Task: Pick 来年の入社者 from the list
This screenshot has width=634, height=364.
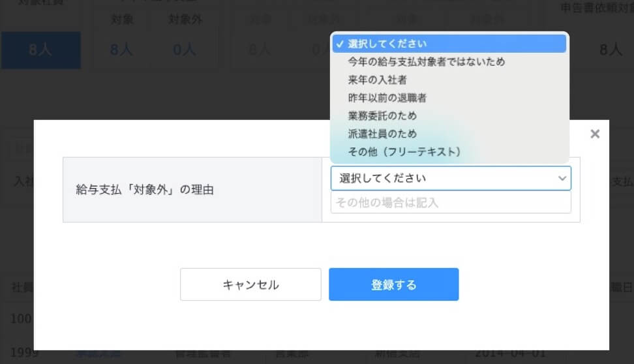Action: point(378,80)
